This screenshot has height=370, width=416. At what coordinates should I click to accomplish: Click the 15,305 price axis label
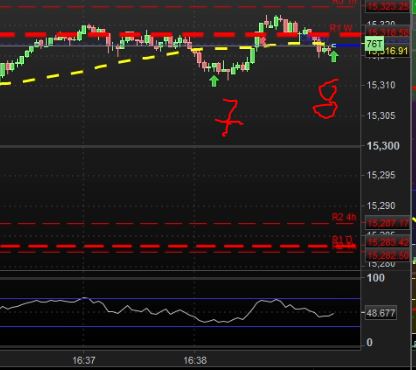(x=381, y=116)
